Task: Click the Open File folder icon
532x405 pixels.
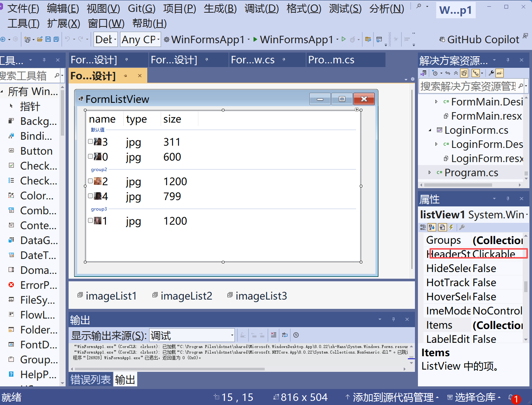Action: pos(40,39)
